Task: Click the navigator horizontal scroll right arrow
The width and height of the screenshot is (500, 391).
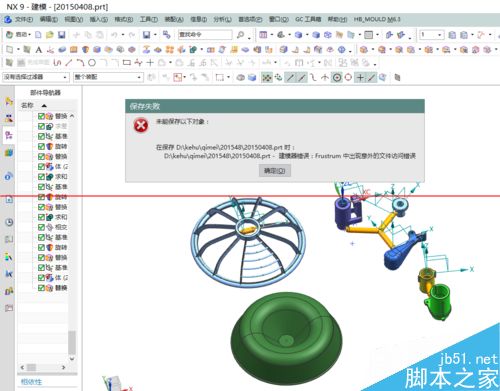Action: (64, 367)
